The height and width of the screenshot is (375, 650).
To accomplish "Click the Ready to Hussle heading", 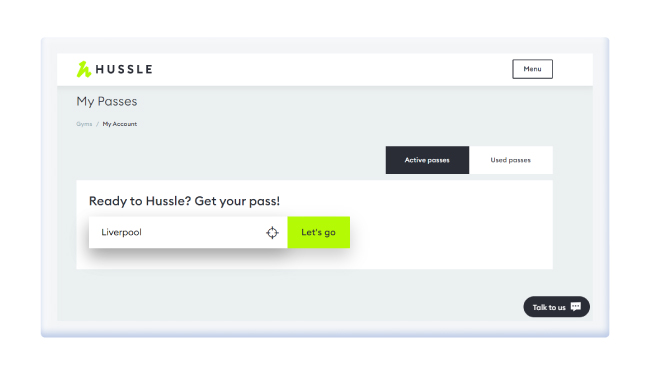I will pyautogui.click(x=184, y=201).
